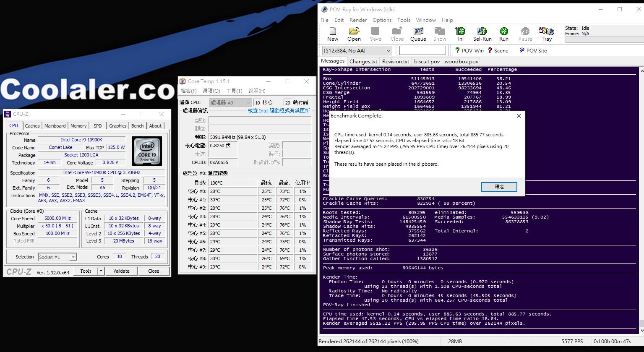This screenshot has height=352, width=644.
Task: Click the Pause render icon
Action: [525, 34]
